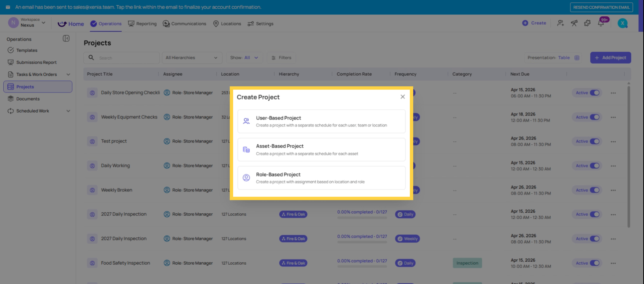Image resolution: width=644 pixels, height=284 pixels.
Task: Open more options for Weekly Equipment Checks
Action: pos(613,118)
